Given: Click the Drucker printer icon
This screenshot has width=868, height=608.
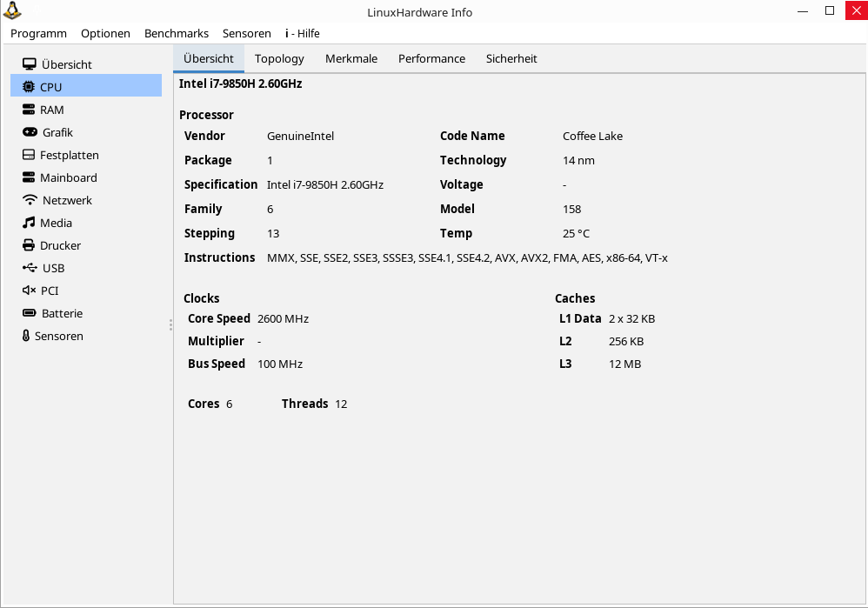Looking at the screenshot, I should (x=28, y=245).
